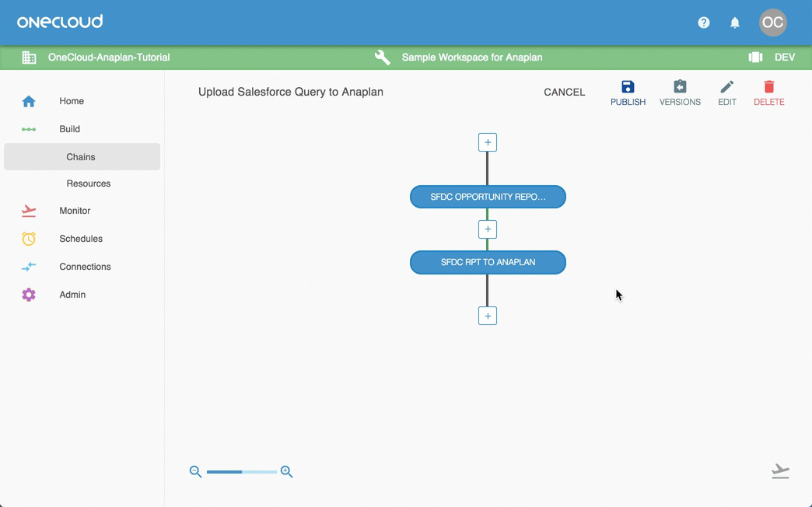
Task: Click the EDIT label
Action: [x=727, y=102]
